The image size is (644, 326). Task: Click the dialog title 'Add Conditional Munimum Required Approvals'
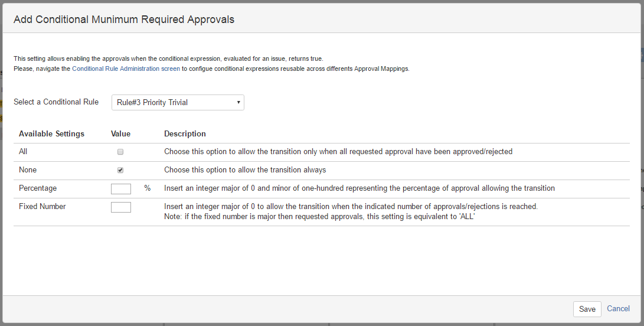tap(124, 19)
